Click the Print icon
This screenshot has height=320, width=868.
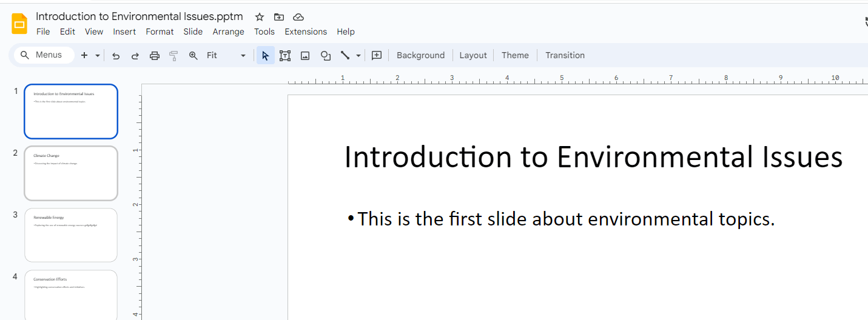coord(155,56)
